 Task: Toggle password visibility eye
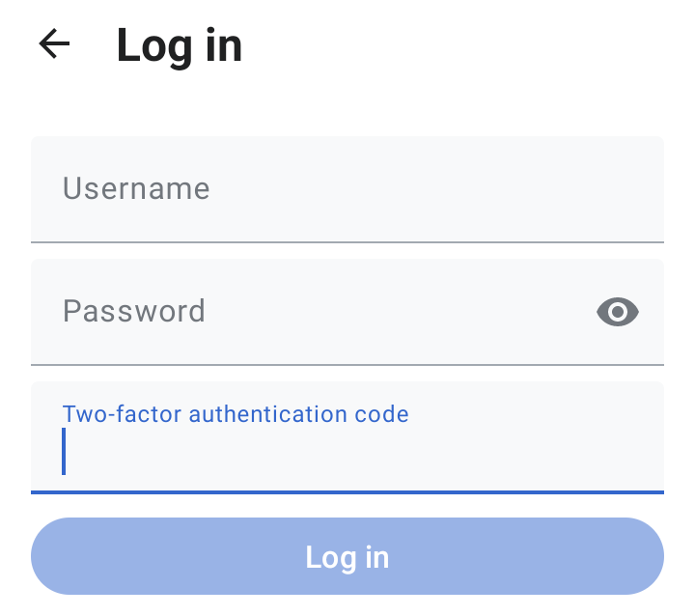pos(618,312)
